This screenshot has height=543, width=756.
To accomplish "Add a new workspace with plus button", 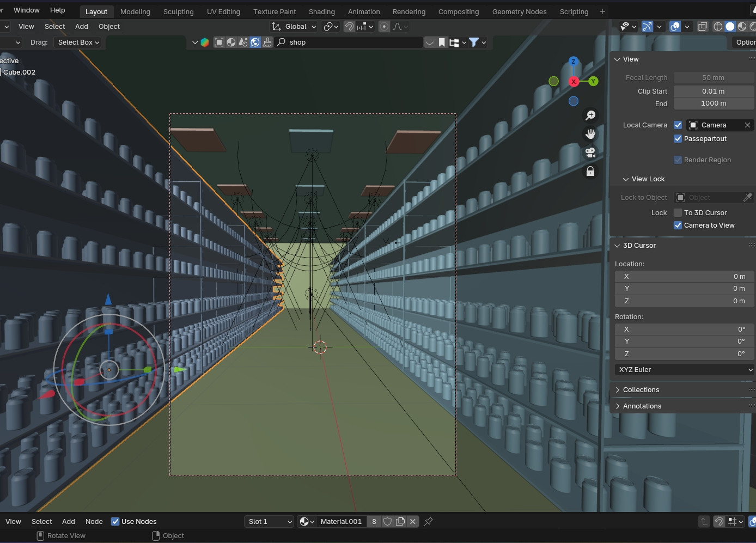I will click(x=602, y=11).
